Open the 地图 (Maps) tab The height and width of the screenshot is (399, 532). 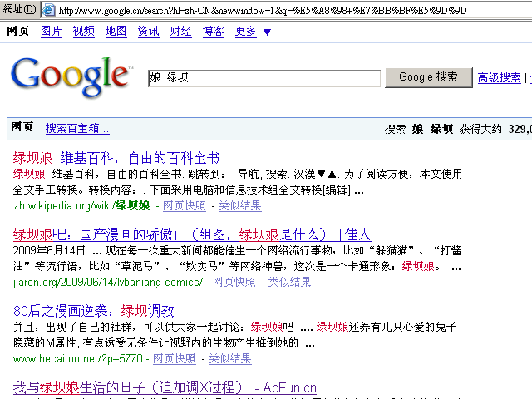coord(116,32)
